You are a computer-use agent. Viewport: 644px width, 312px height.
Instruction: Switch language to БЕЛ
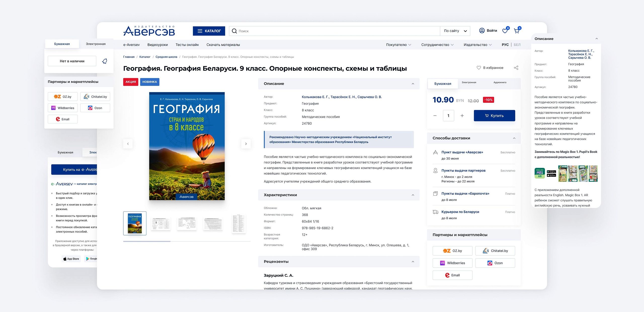(x=517, y=45)
